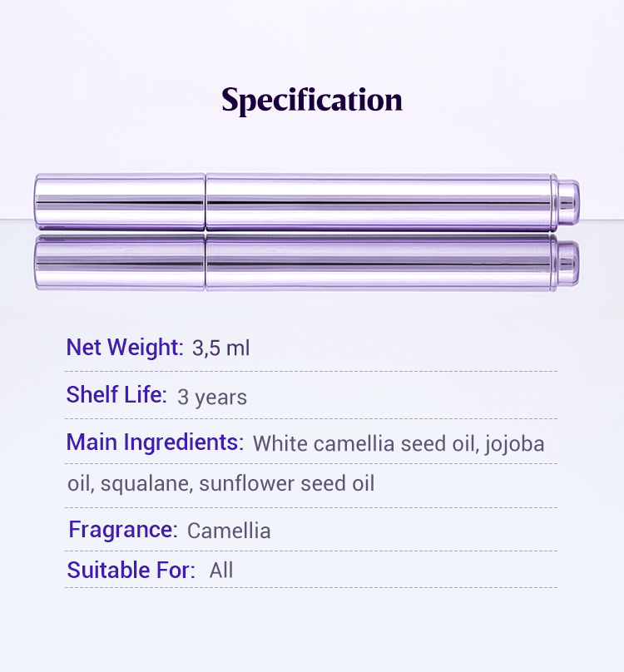Click the reflected cap section of the tube
This screenshot has height=672, width=624.
coord(120,261)
